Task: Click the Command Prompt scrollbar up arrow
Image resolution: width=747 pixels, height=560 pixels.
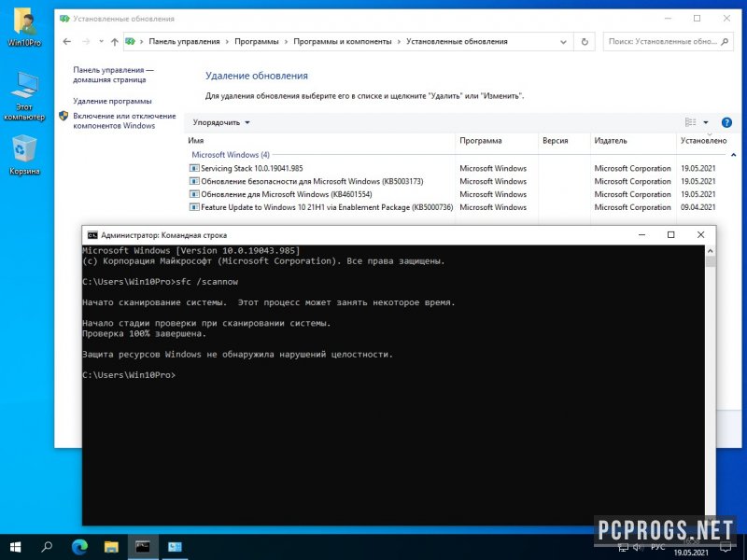Action: 711,251
